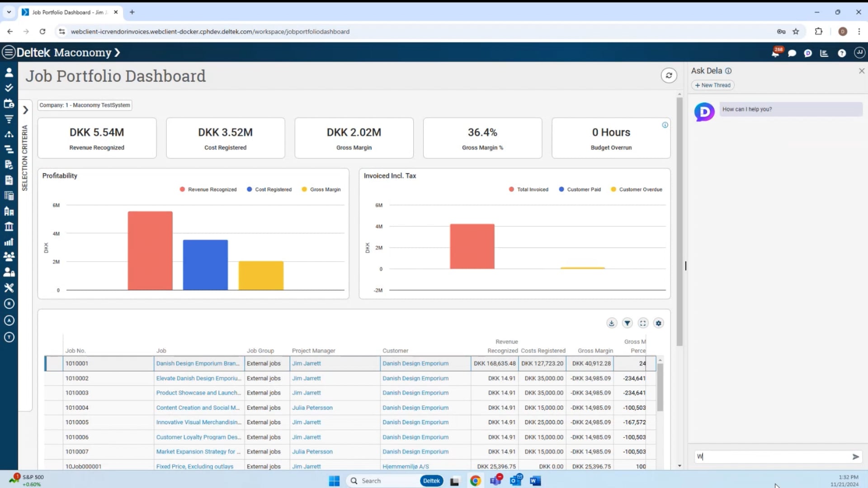The image size is (868, 488).
Task: Expand the job table to fullscreen
Action: point(643,323)
